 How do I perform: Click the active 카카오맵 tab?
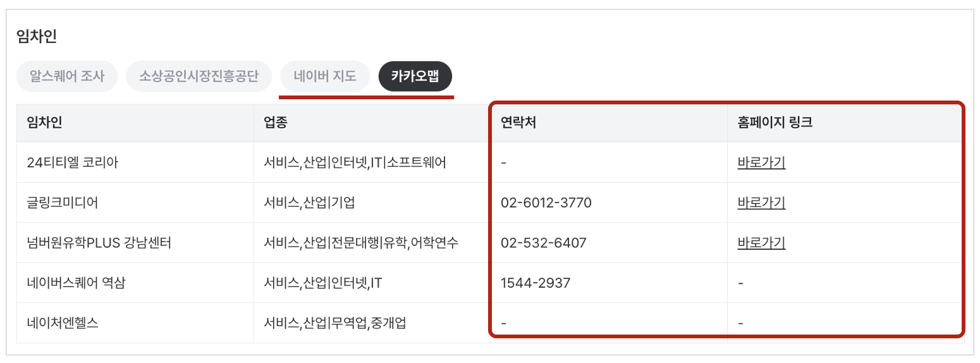coord(415,77)
